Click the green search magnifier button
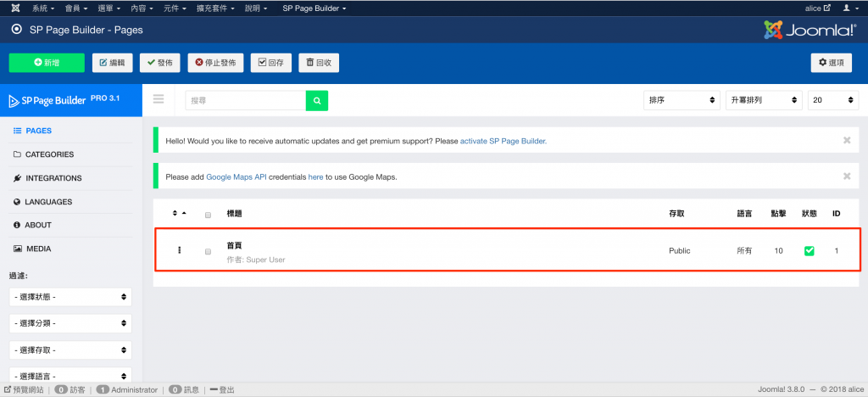The height and width of the screenshot is (397, 868). click(316, 100)
